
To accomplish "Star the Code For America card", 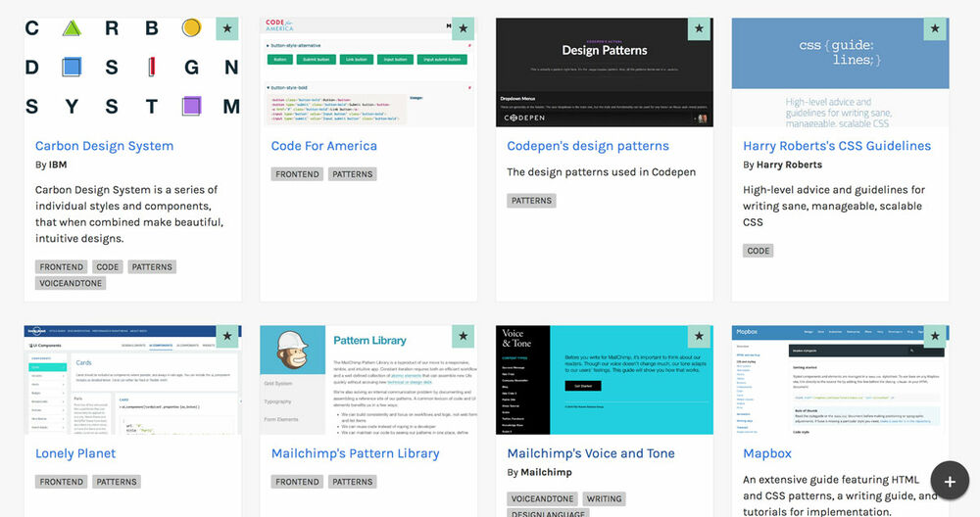I will point(464,28).
